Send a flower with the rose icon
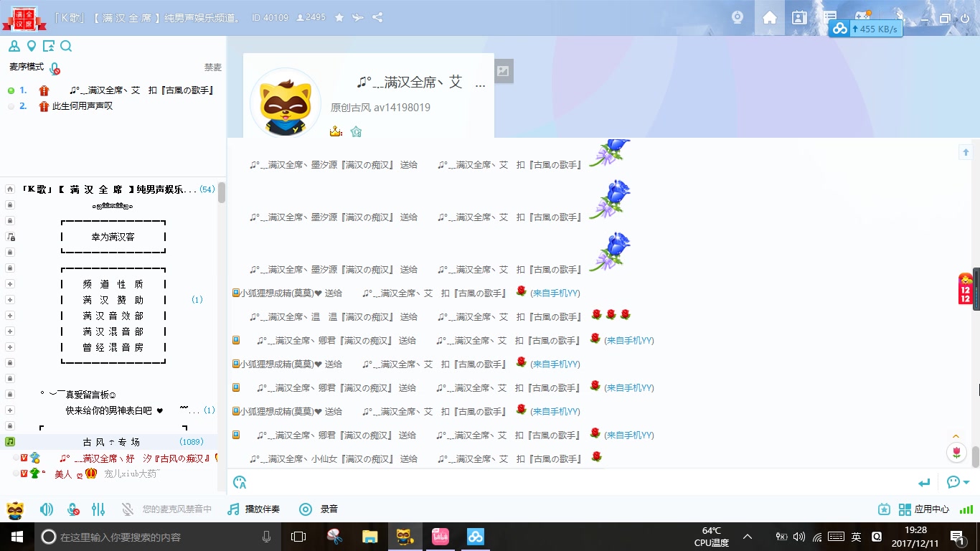Viewport: 980px width, 551px height. pyautogui.click(x=956, y=452)
